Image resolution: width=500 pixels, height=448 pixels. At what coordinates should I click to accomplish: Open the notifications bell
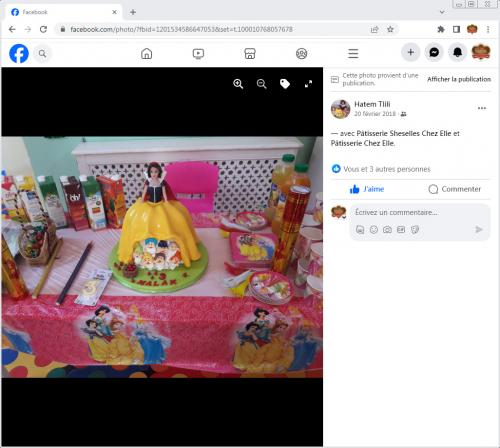tap(457, 52)
